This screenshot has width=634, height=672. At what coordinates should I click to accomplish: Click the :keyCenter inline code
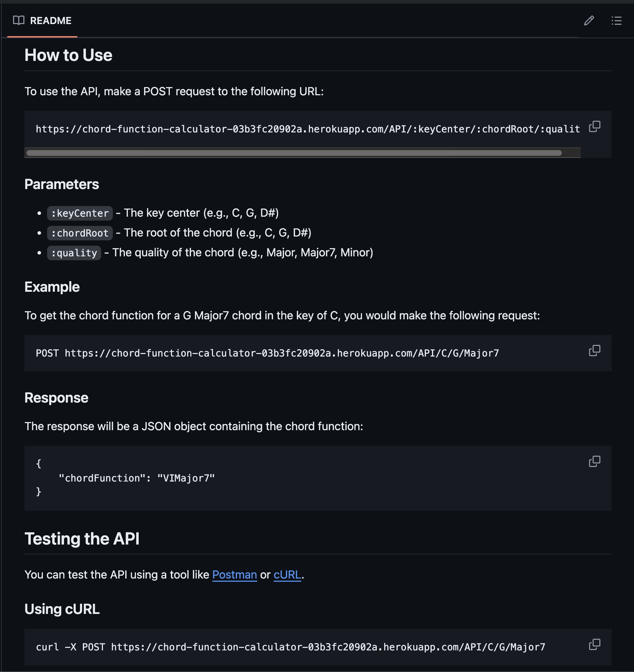(x=80, y=213)
